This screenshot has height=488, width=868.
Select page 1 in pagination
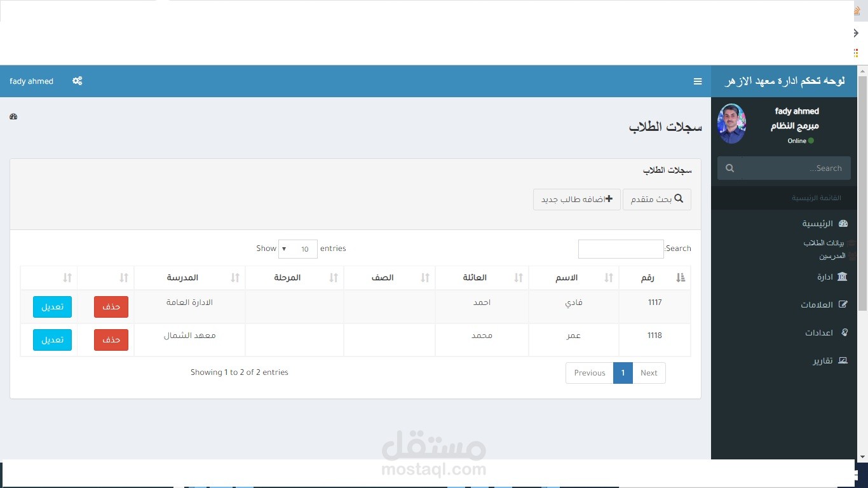pyautogui.click(x=623, y=373)
